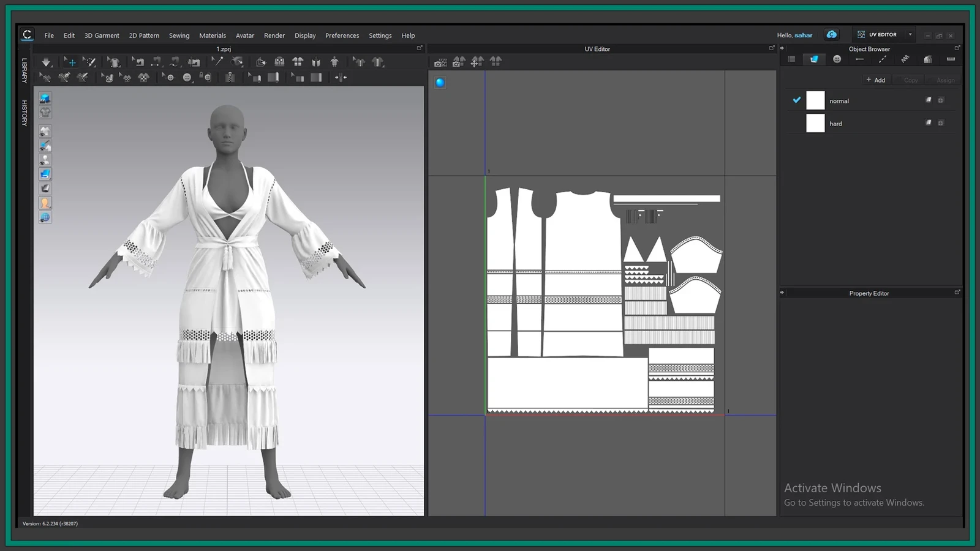The height and width of the screenshot is (551, 980).
Task: Click the Show Arrangement Points avatar icon
Action: pos(334,62)
